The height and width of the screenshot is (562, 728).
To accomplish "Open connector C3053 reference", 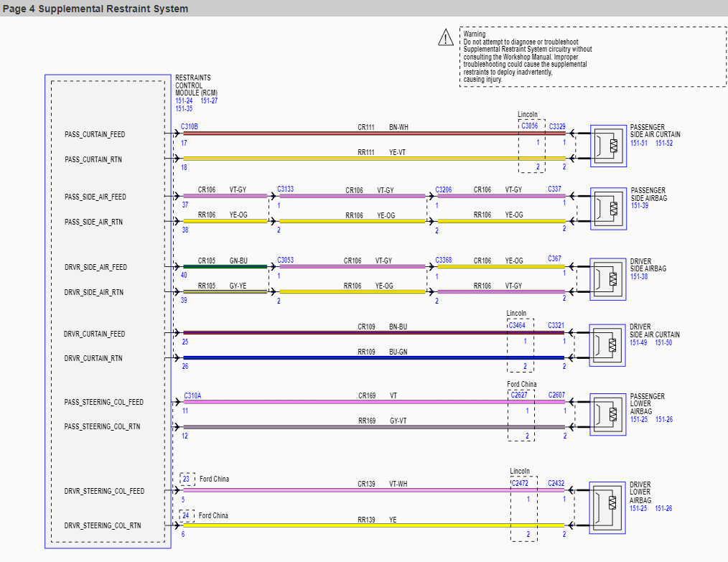I will [285, 260].
